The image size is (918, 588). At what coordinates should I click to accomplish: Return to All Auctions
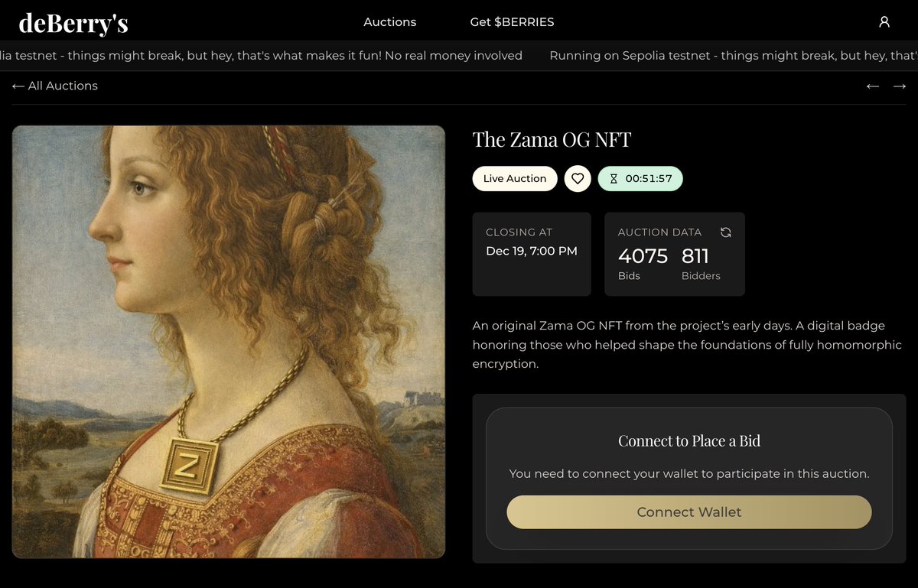pos(55,86)
